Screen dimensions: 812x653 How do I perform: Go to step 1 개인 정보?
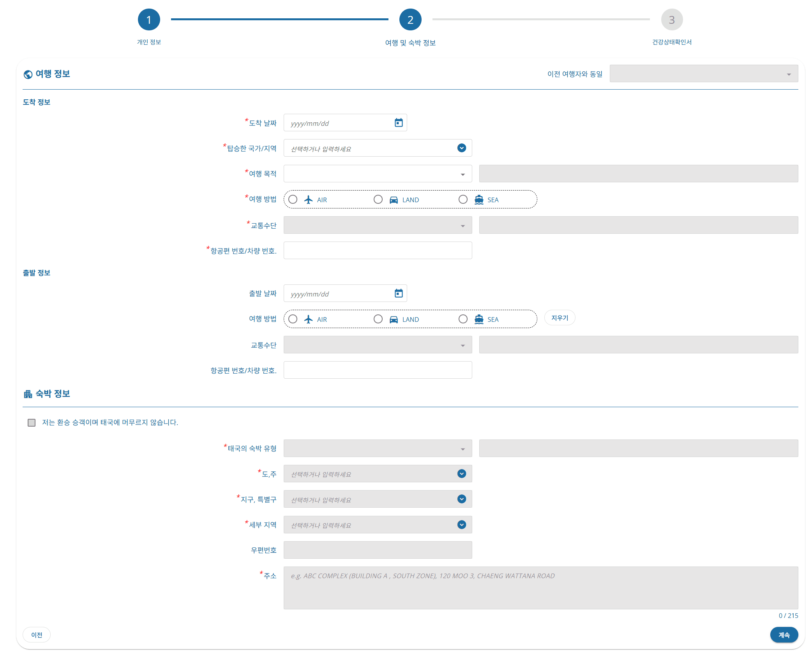pyautogui.click(x=149, y=19)
